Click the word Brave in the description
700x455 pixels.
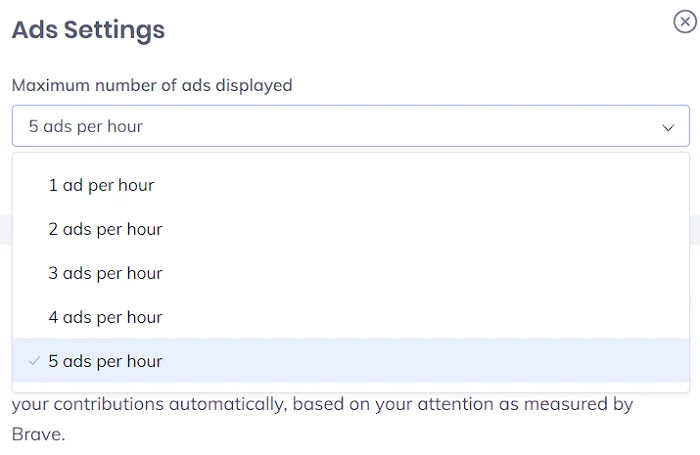[38, 436]
